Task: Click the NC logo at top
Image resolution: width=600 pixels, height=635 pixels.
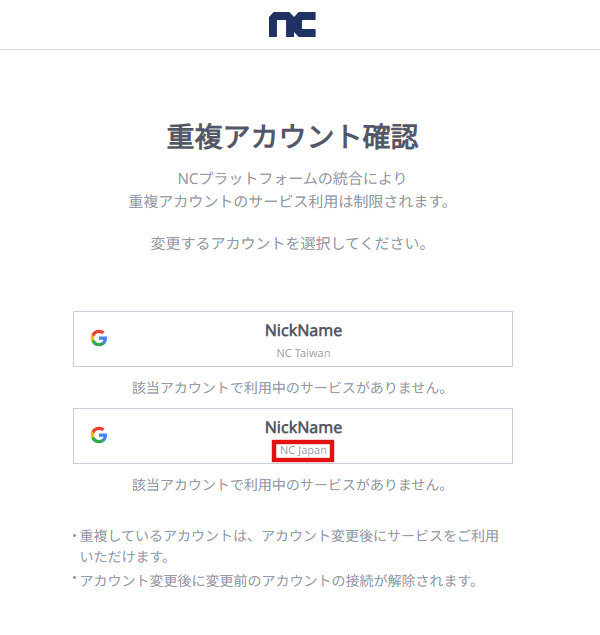Action: pos(292,25)
